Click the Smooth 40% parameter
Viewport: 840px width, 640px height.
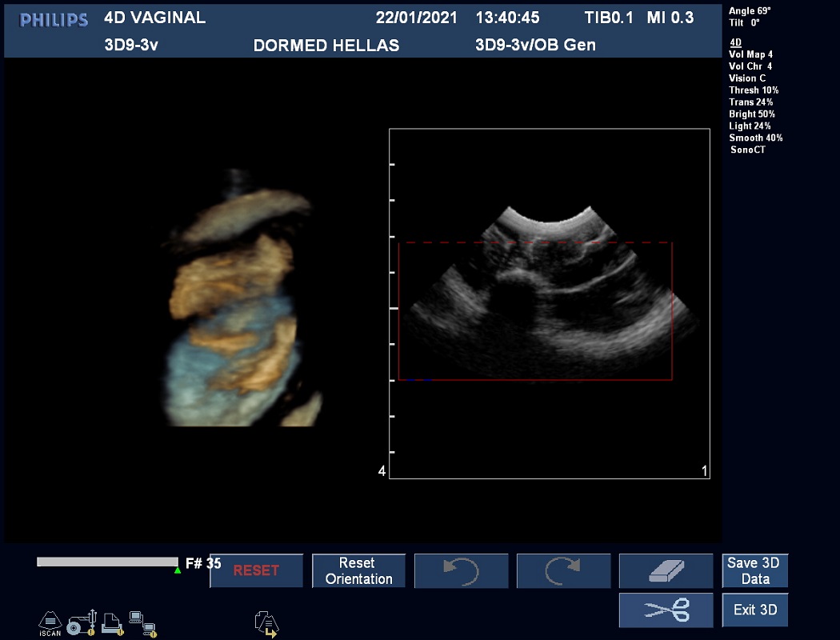[755, 138]
